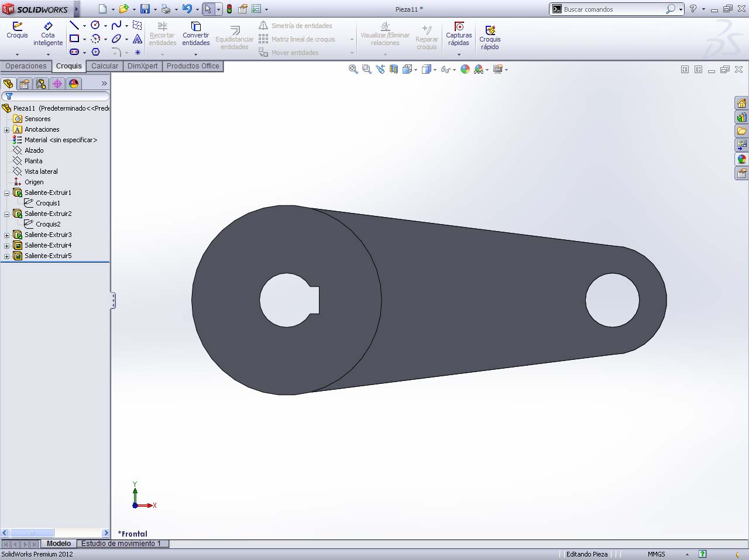
Task: Select the Polygon sketch tool
Action: 95,52
